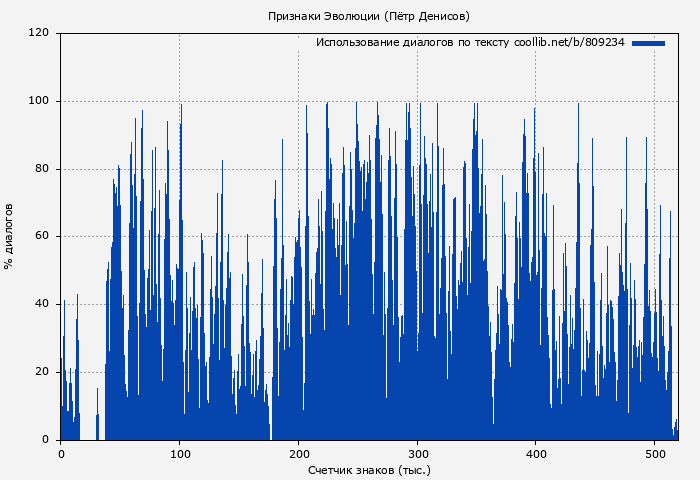Image resolution: width=700 pixels, height=480 pixels.
Task: Click the 200 tick label on the X-axis
Action: pyautogui.click(x=298, y=453)
